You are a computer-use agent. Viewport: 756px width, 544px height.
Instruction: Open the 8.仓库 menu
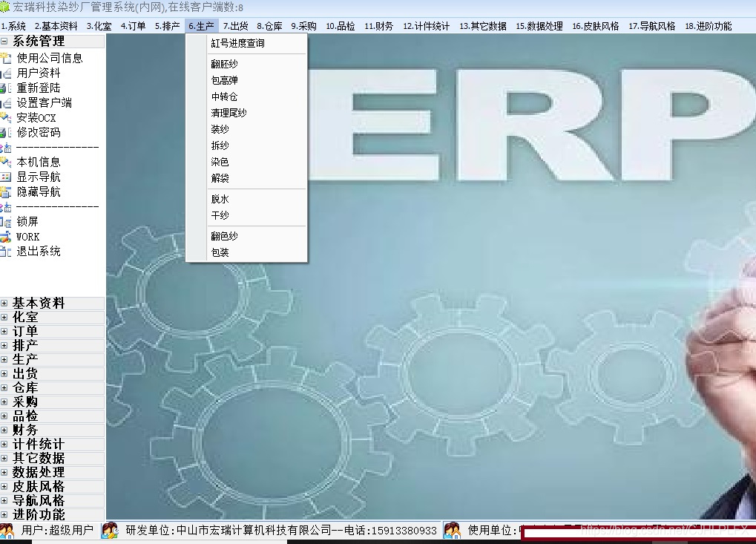pyautogui.click(x=269, y=26)
